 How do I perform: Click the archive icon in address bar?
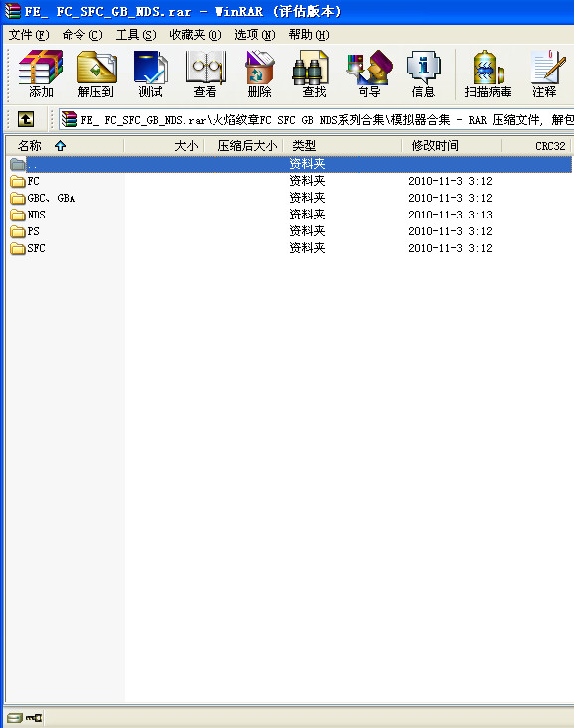tap(70, 119)
